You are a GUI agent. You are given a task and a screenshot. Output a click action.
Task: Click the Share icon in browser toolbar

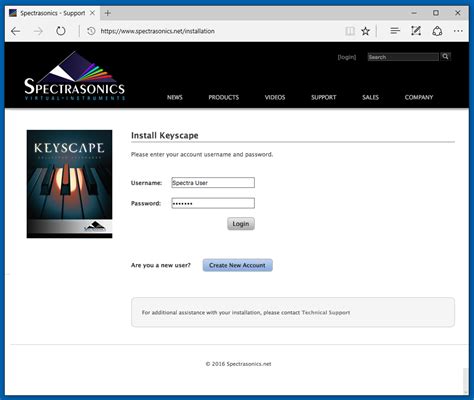pyautogui.click(x=437, y=31)
